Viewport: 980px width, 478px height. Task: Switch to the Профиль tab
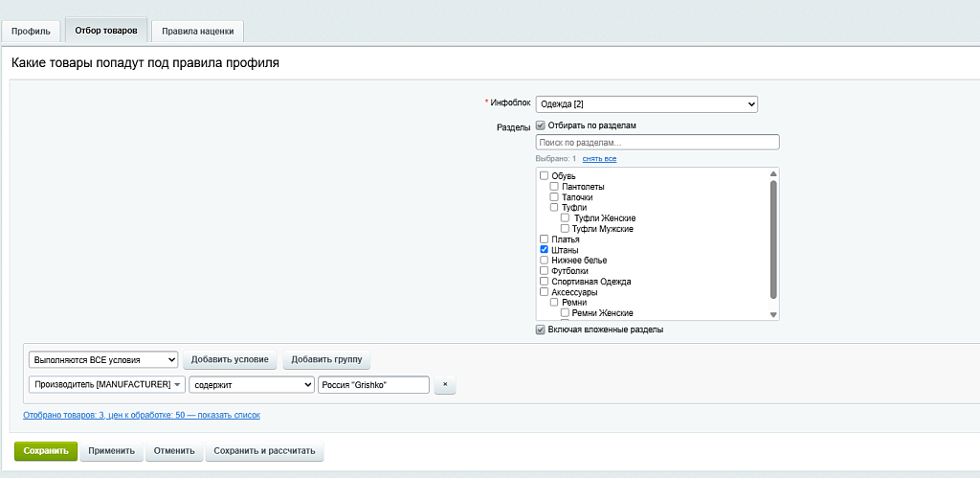pos(32,32)
